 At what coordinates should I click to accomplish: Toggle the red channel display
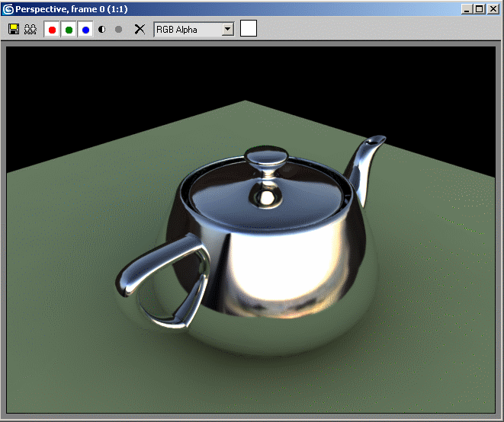(52, 30)
